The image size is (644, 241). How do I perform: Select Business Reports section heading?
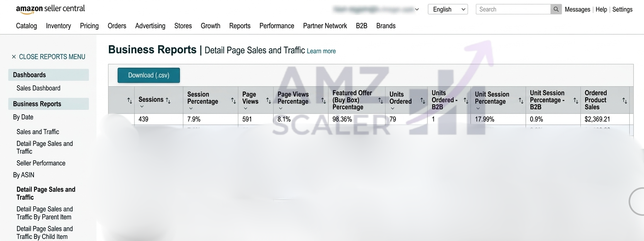[48, 104]
